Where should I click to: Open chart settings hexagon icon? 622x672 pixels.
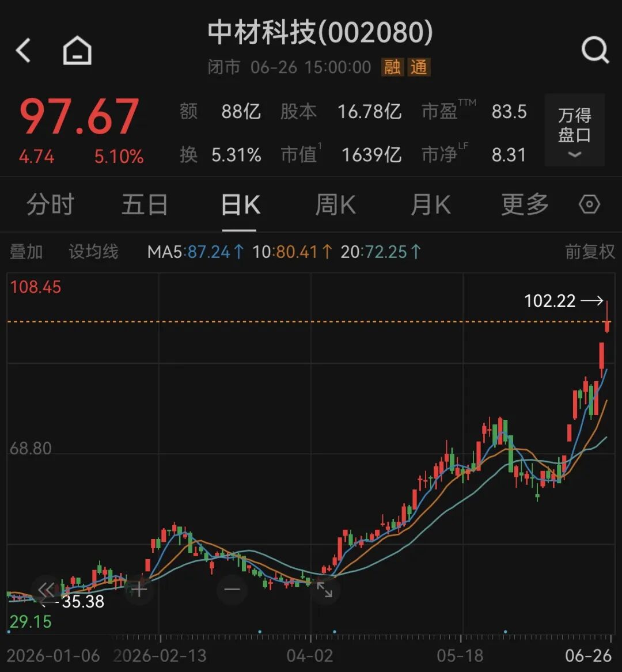tap(589, 204)
